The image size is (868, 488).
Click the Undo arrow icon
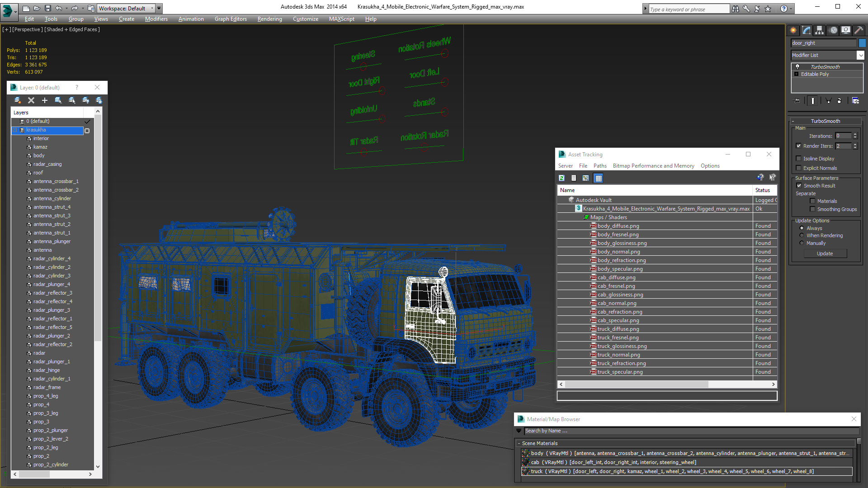click(59, 8)
